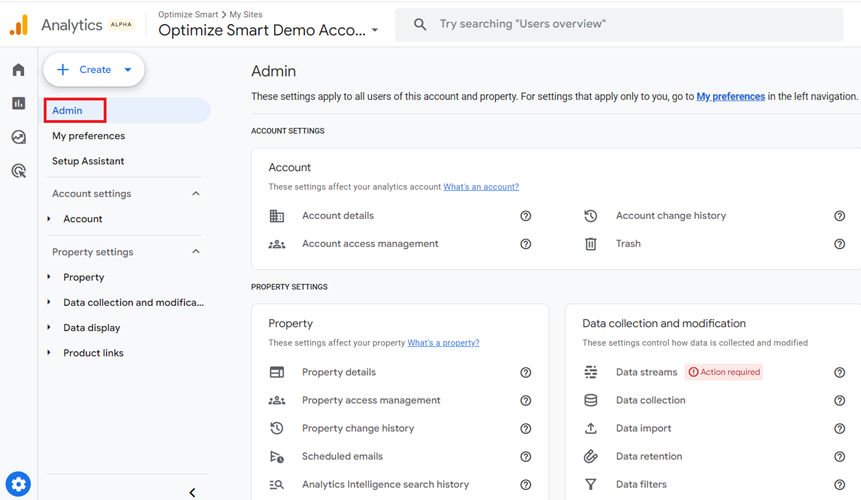Image resolution: width=861 pixels, height=500 pixels.
Task: Collapse the Property settings section
Action: tap(195, 251)
